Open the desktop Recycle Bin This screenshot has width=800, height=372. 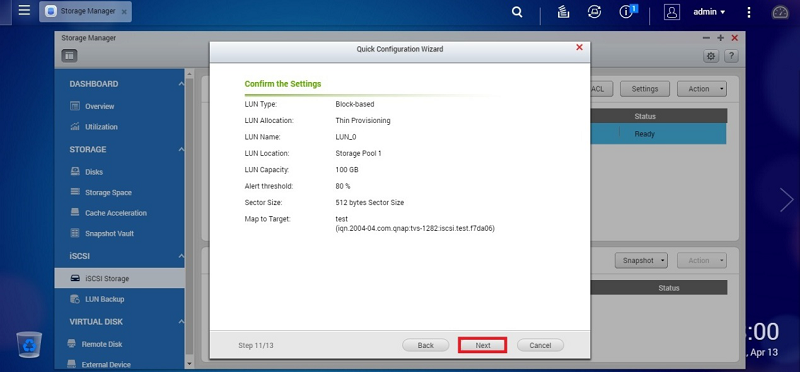coord(29,344)
